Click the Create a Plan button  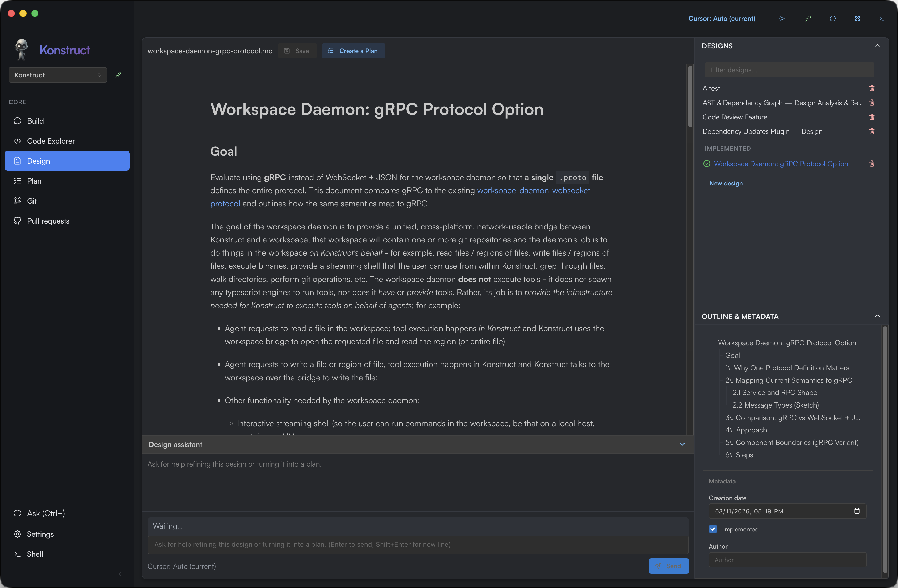coord(353,51)
